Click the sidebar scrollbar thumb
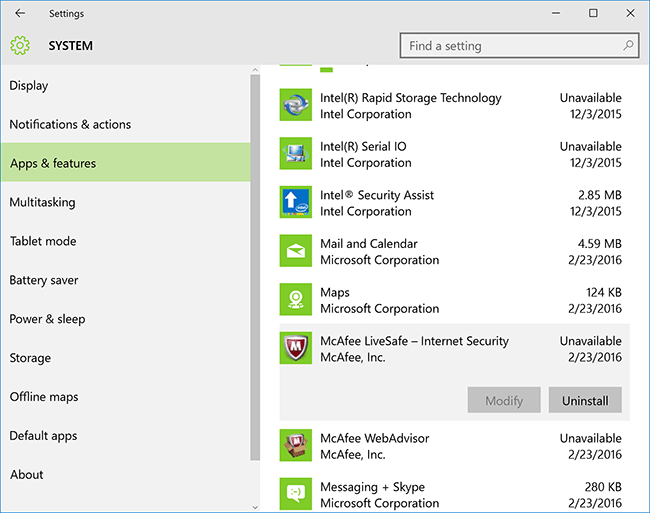 click(x=255, y=268)
